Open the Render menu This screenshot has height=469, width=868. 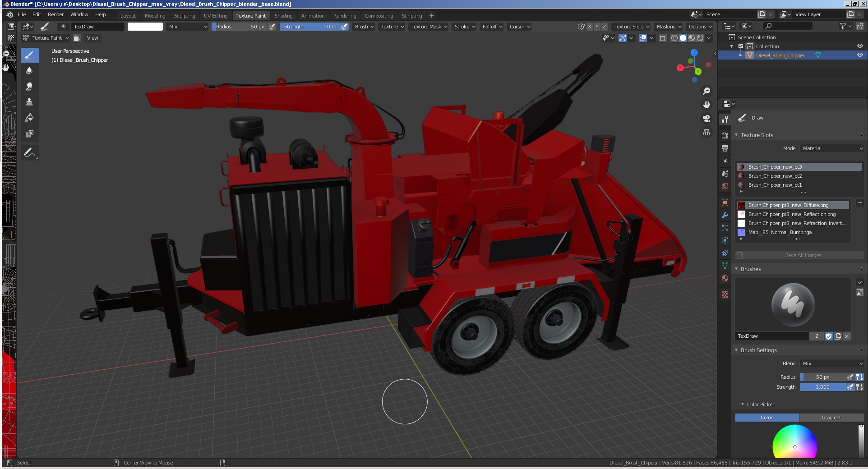point(55,14)
